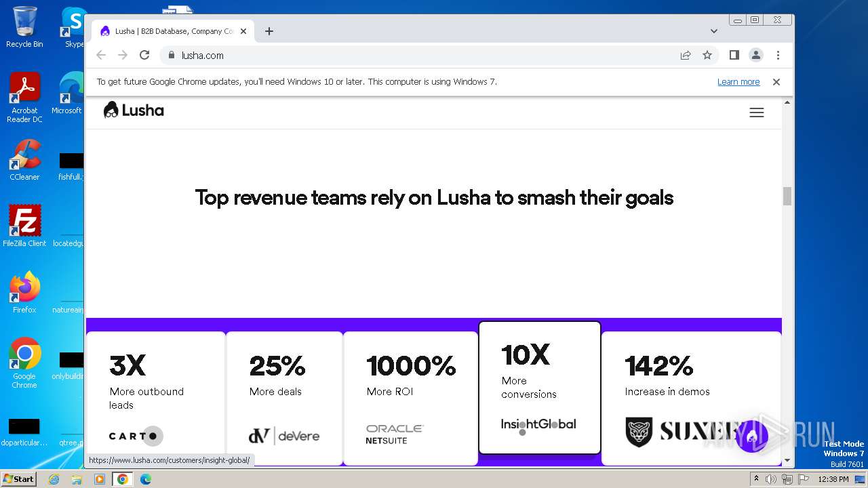Click Chrome's forward arrow
The height and width of the screenshot is (488, 868).
123,55
